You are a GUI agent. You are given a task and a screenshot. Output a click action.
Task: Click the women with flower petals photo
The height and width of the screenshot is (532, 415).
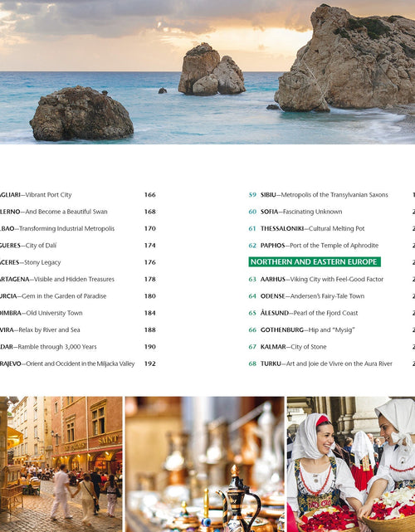click(x=351, y=464)
